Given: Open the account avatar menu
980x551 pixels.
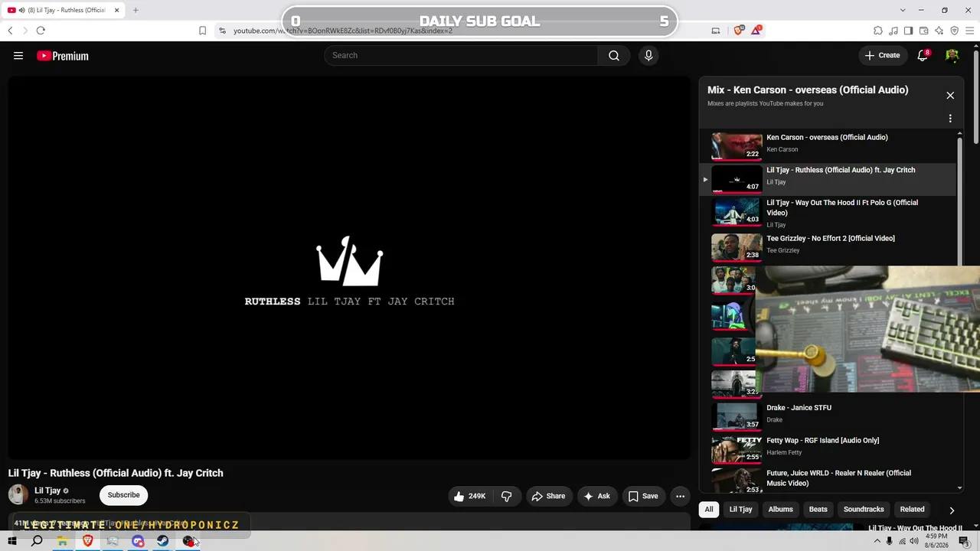Looking at the screenshot, I should pyautogui.click(x=952, y=55).
